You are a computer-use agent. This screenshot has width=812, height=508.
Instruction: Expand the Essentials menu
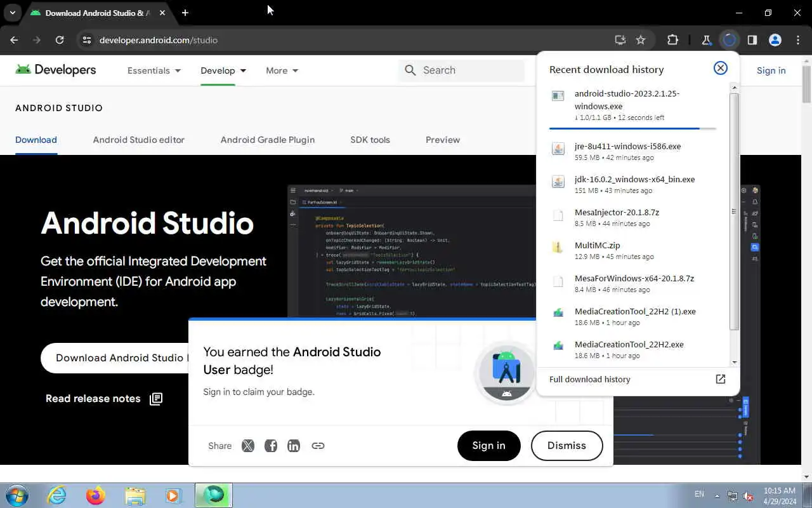pyautogui.click(x=154, y=70)
